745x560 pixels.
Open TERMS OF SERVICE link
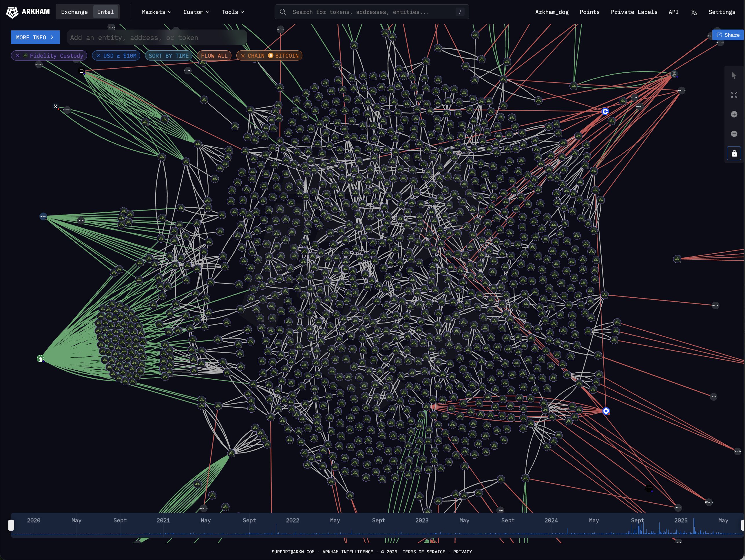coord(424,552)
